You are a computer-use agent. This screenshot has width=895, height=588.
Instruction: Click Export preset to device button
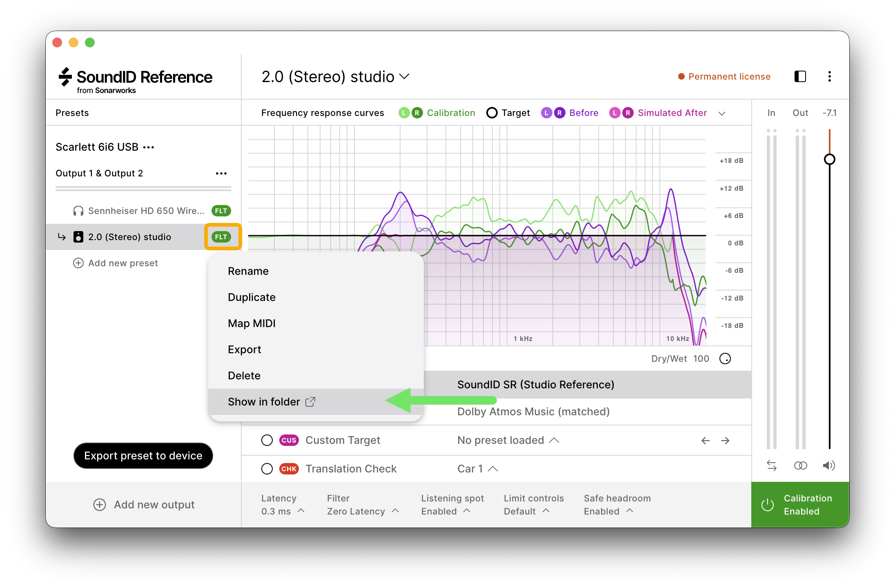click(x=143, y=456)
